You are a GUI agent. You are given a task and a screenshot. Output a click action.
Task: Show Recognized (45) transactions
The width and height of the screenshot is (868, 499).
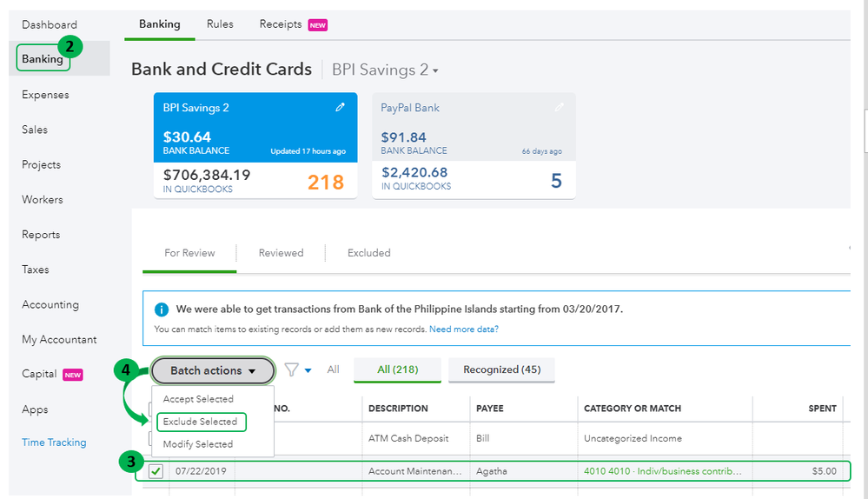click(501, 370)
